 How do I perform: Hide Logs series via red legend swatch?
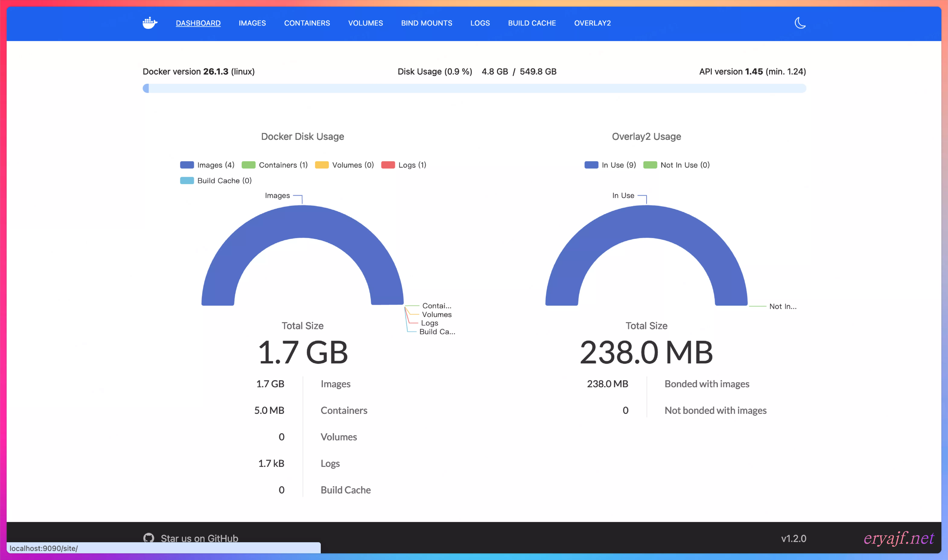click(x=388, y=165)
